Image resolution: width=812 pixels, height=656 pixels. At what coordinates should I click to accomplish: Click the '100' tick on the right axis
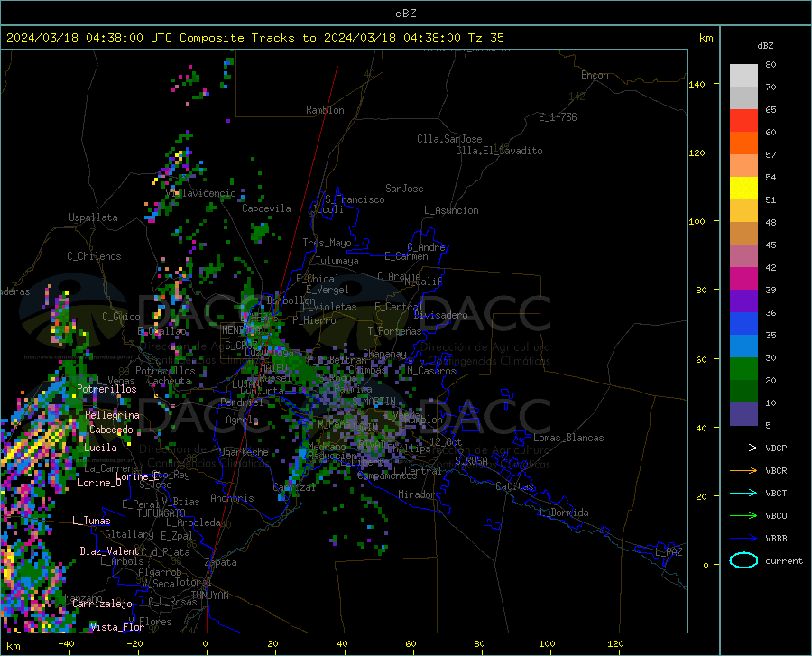(x=697, y=221)
